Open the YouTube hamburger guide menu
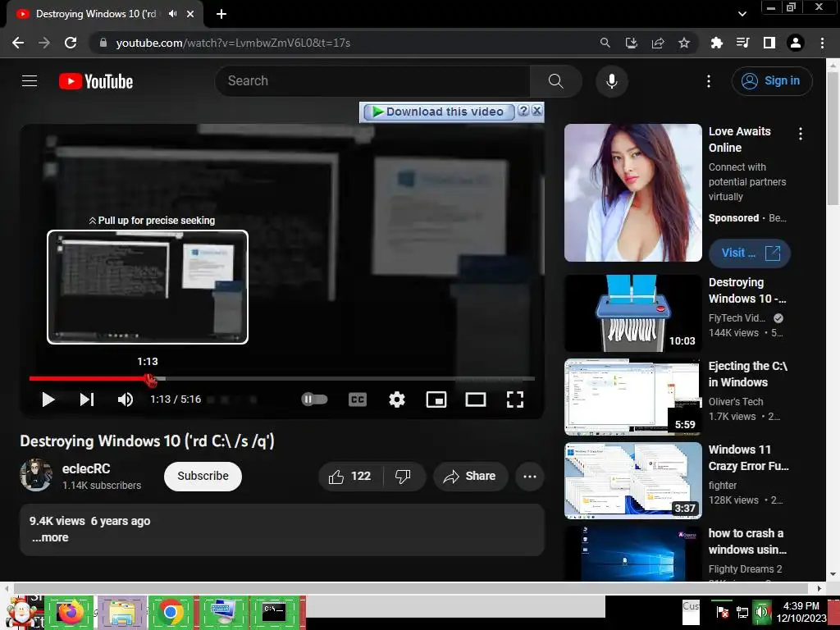This screenshot has height=630, width=840. coord(30,81)
